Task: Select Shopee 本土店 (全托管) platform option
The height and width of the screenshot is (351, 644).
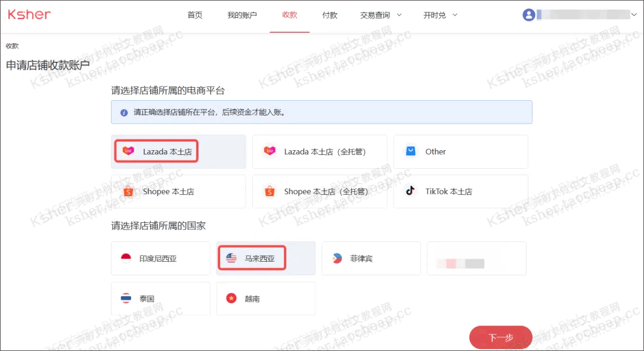Action: (320, 192)
